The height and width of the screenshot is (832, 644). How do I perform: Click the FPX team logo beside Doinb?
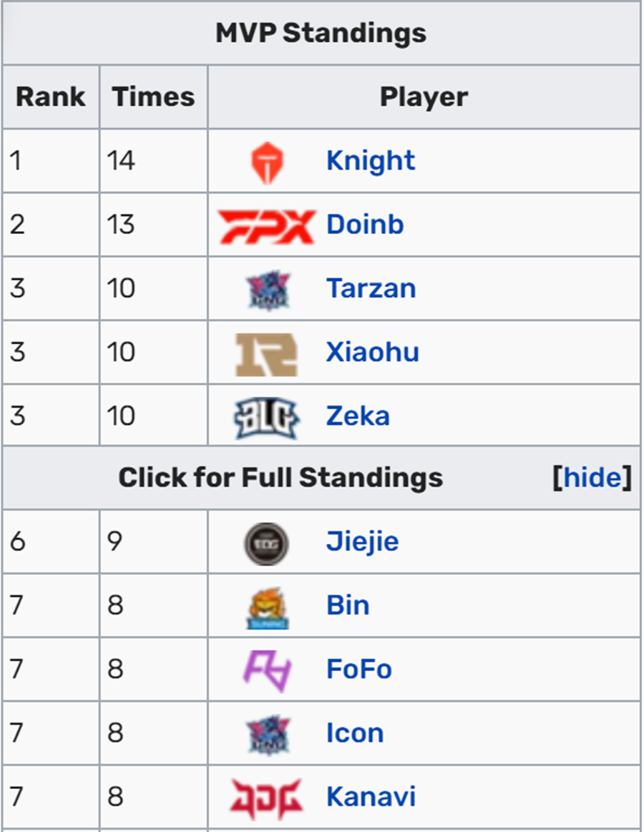[x=267, y=226]
